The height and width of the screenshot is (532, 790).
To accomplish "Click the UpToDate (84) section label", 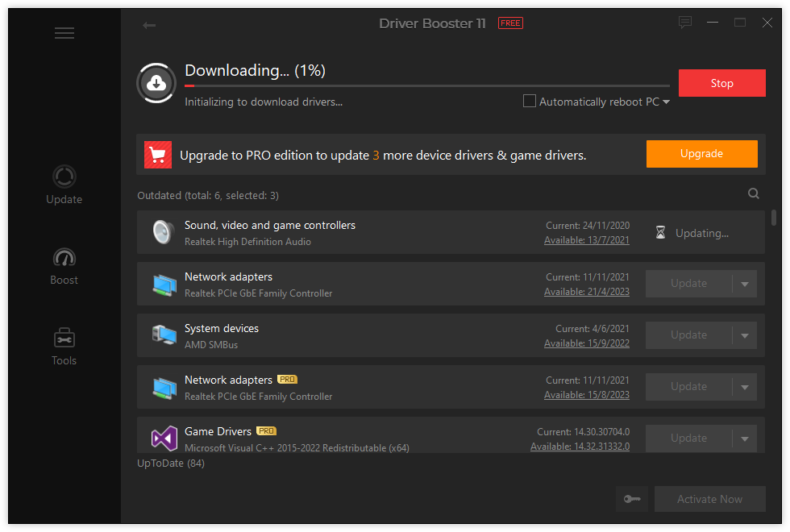I will pos(171,463).
